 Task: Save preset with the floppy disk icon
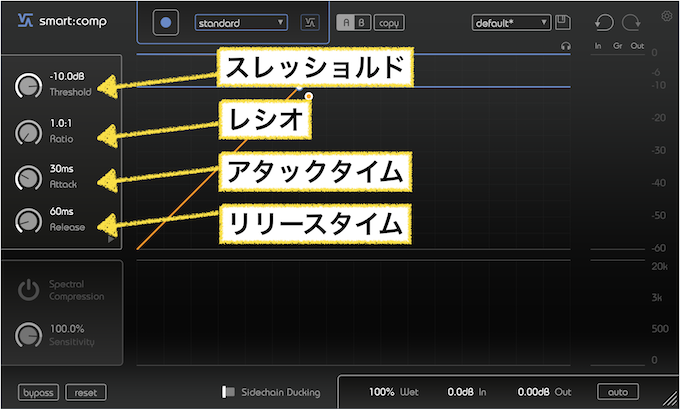(x=562, y=23)
